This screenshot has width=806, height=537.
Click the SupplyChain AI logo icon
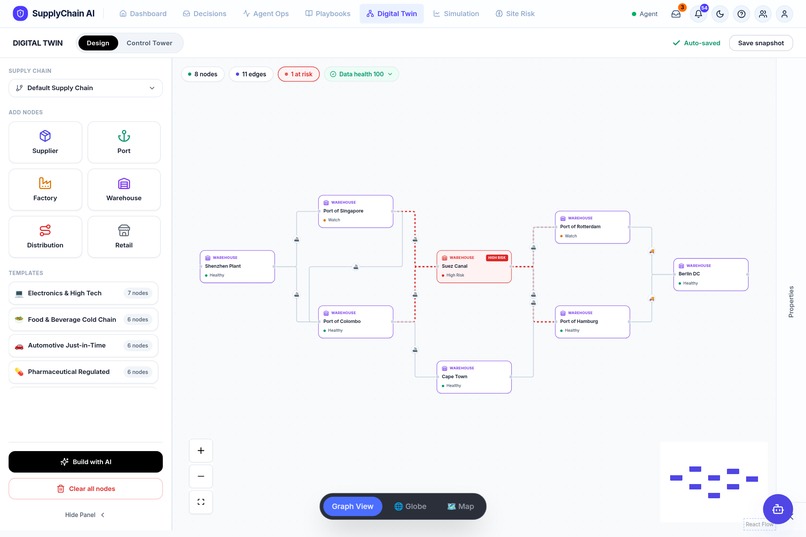20,13
